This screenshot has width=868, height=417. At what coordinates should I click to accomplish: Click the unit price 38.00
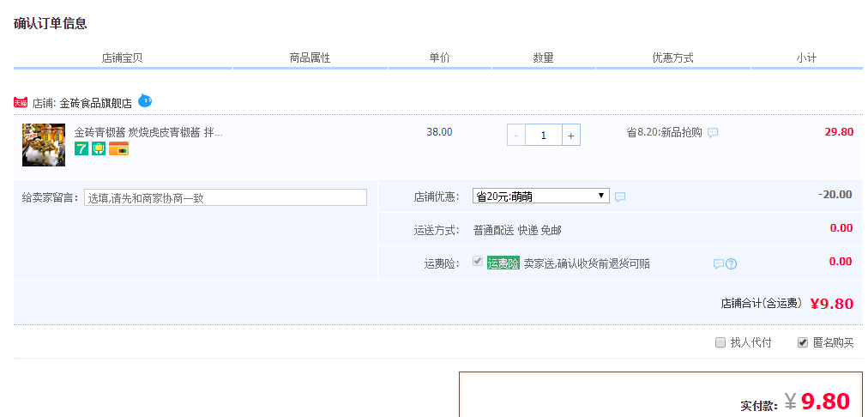[x=439, y=132]
